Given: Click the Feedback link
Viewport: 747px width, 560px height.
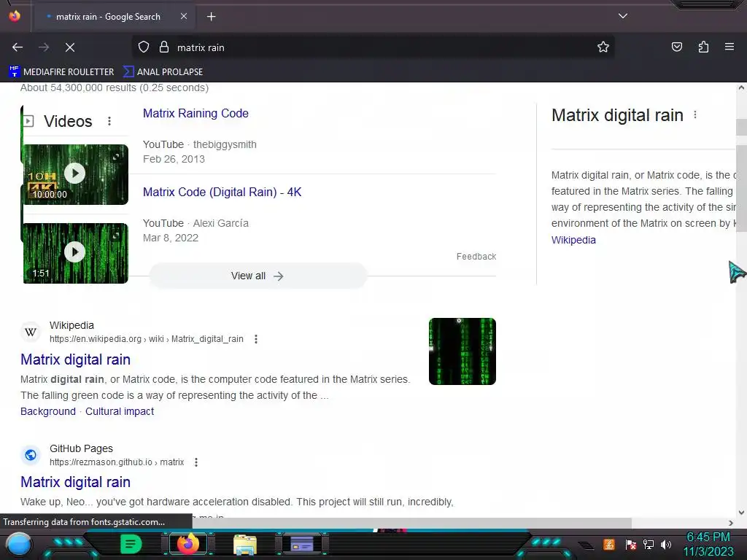Looking at the screenshot, I should [x=476, y=257].
